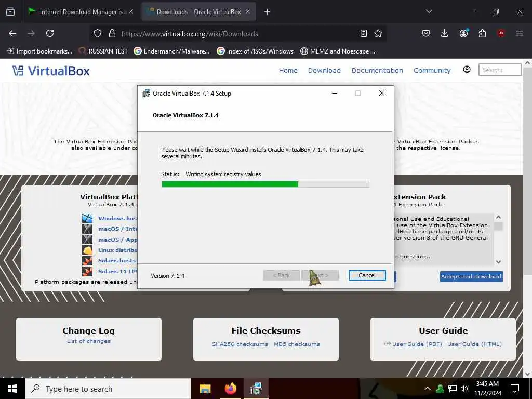
Task: Click the license box down arrow
Action: point(498,262)
